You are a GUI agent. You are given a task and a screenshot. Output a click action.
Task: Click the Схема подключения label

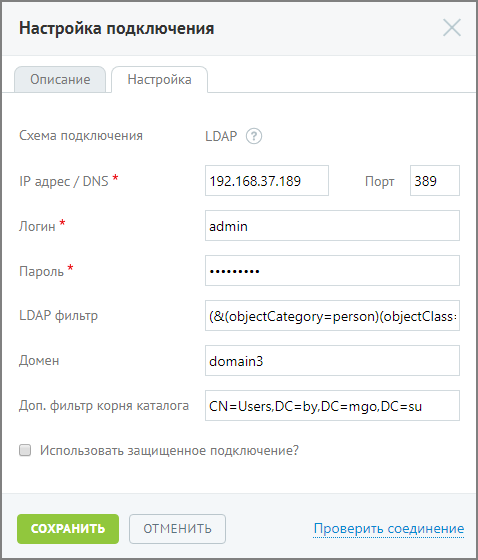pyautogui.click(x=81, y=136)
